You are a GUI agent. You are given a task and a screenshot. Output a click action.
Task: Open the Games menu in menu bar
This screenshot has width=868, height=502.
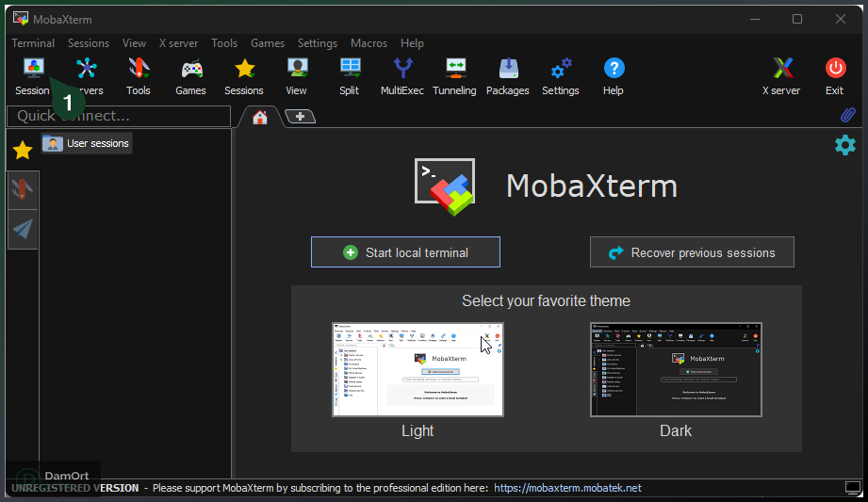pos(268,43)
